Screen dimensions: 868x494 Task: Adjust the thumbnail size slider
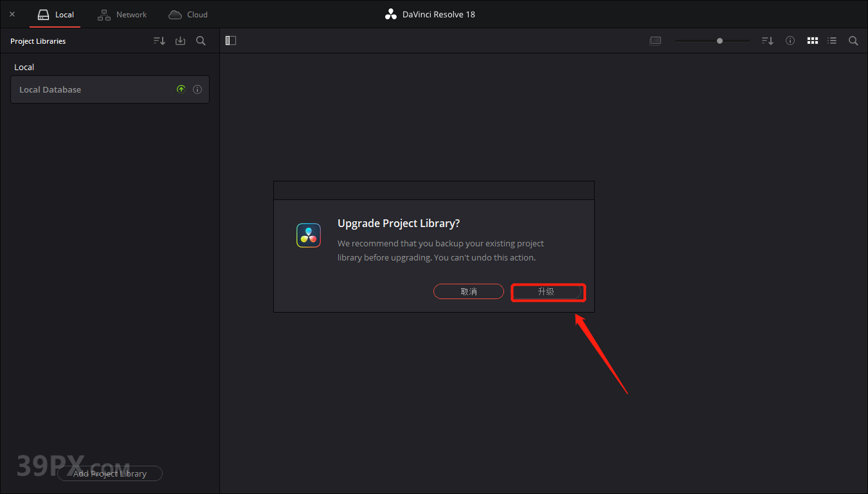[x=712, y=41]
